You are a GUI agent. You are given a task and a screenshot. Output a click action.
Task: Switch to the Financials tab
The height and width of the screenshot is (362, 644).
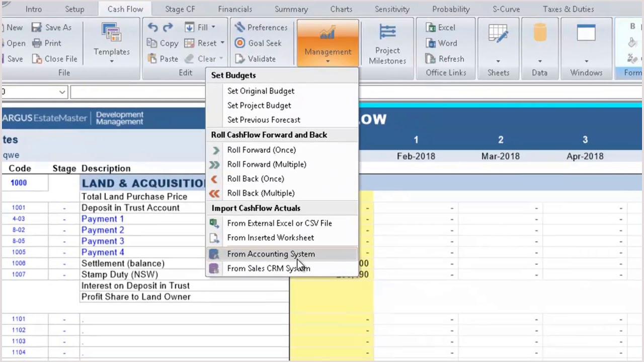point(235,9)
